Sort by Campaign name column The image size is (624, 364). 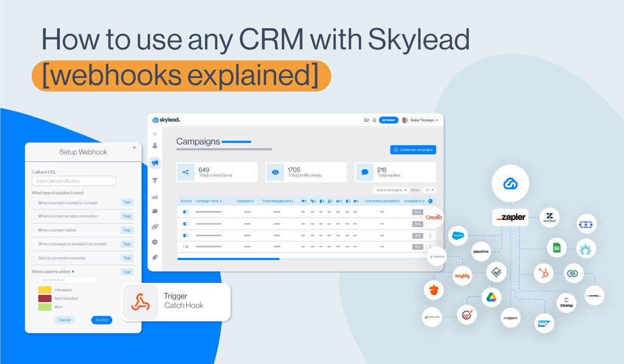pos(209,201)
